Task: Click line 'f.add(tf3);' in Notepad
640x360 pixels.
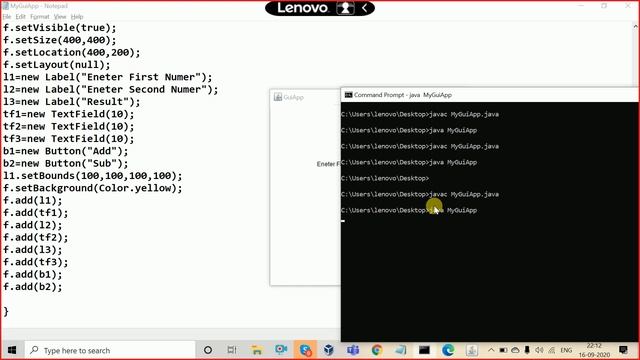Action: pyautogui.click(x=36, y=262)
